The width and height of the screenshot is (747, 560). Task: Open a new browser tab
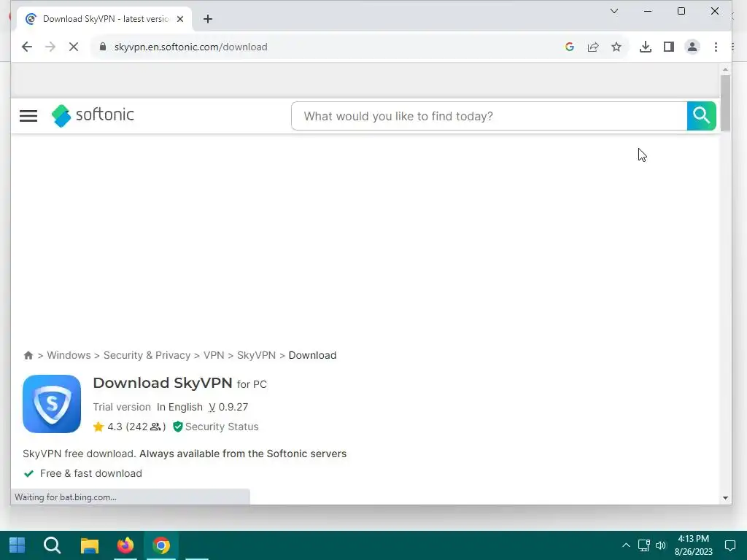[x=208, y=19]
